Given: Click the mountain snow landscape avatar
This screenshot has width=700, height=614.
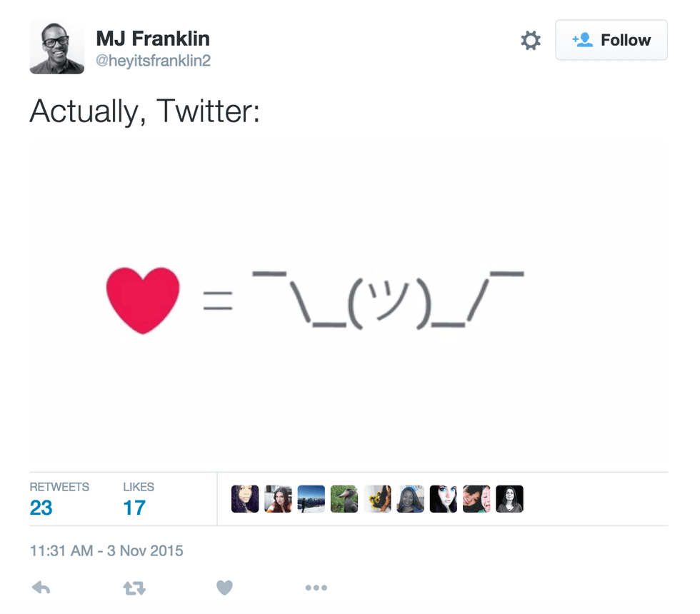Looking at the screenshot, I should click(311, 499).
